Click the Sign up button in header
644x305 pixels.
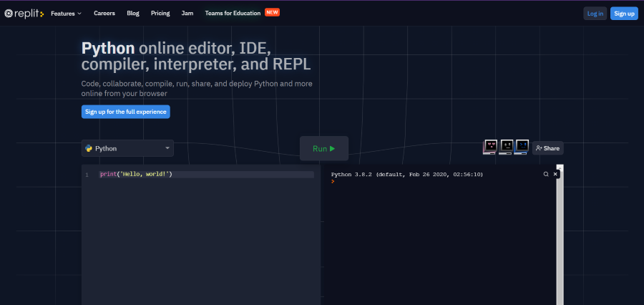tap(624, 14)
